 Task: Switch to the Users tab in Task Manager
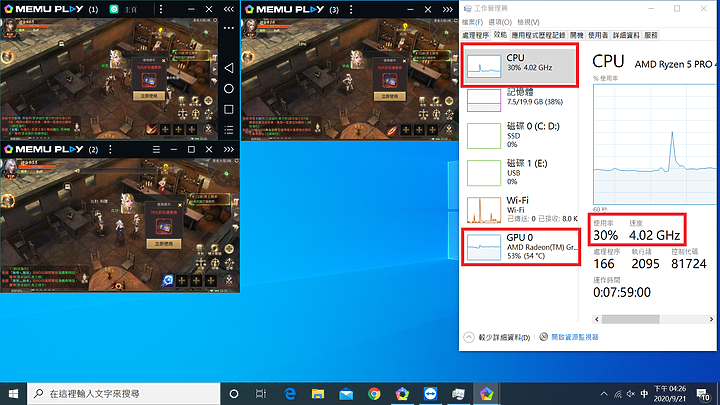(598, 35)
